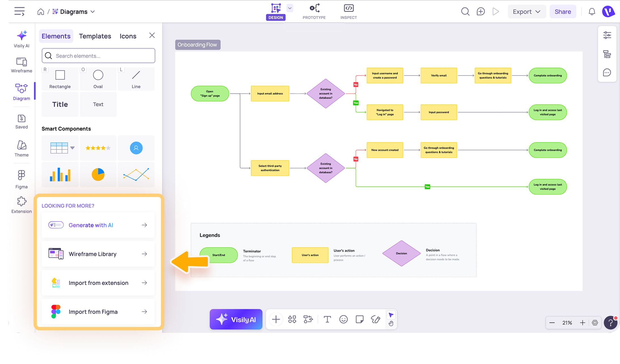Open the hamburger sidebar menu

19,12
